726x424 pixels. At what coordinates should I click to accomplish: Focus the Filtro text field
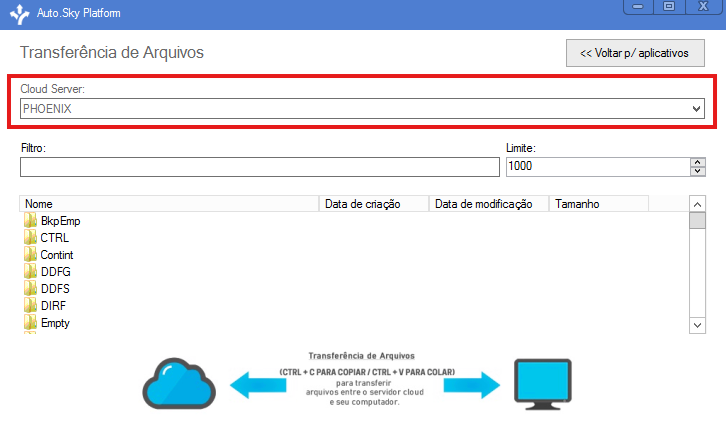260,167
